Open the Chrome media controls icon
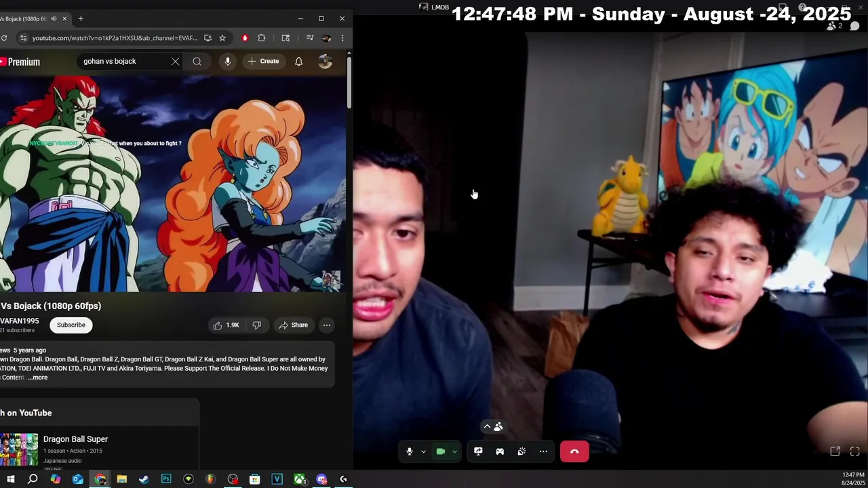 click(310, 38)
